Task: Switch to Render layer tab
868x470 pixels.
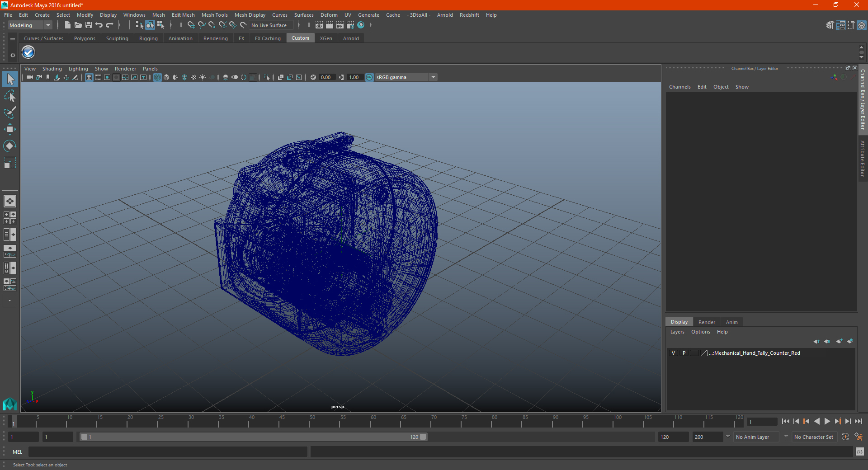Action: (707, 322)
